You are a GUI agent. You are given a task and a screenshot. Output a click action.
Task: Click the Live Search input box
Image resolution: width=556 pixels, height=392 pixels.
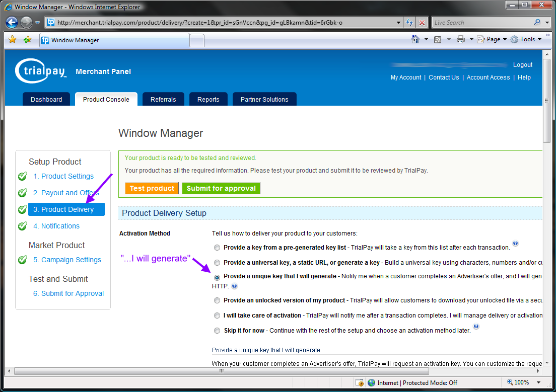tap(482, 22)
